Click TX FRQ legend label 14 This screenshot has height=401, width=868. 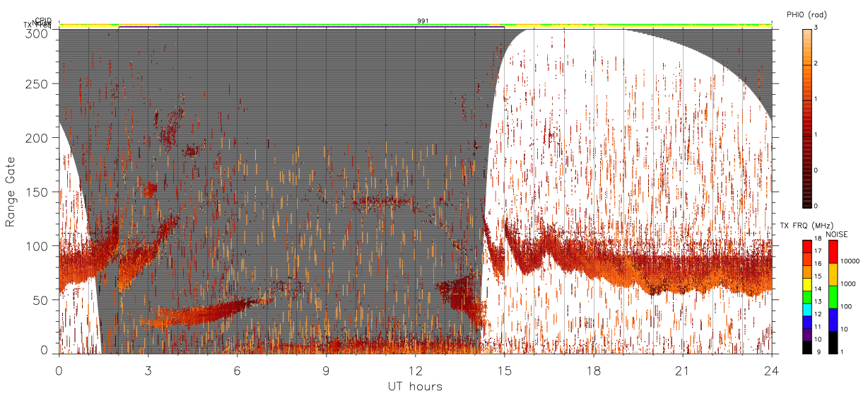[x=818, y=290]
